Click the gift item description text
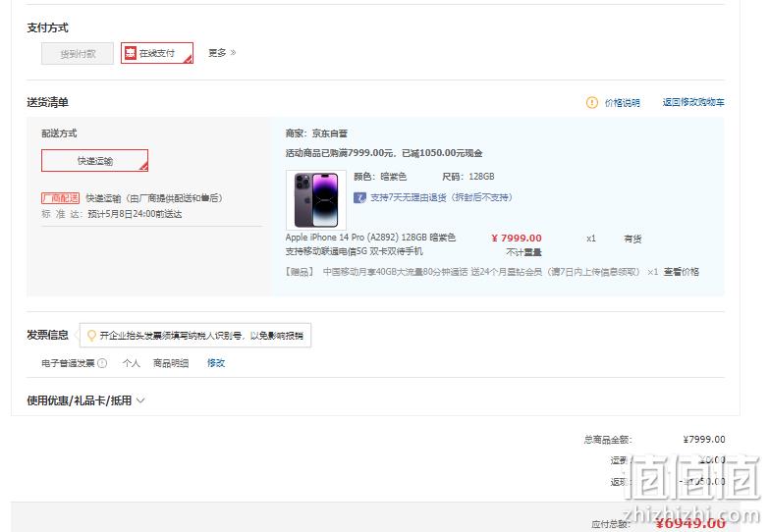Image resolution: width=769 pixels, height=532 pixels. pyautogui.click(x=481, y=272)
